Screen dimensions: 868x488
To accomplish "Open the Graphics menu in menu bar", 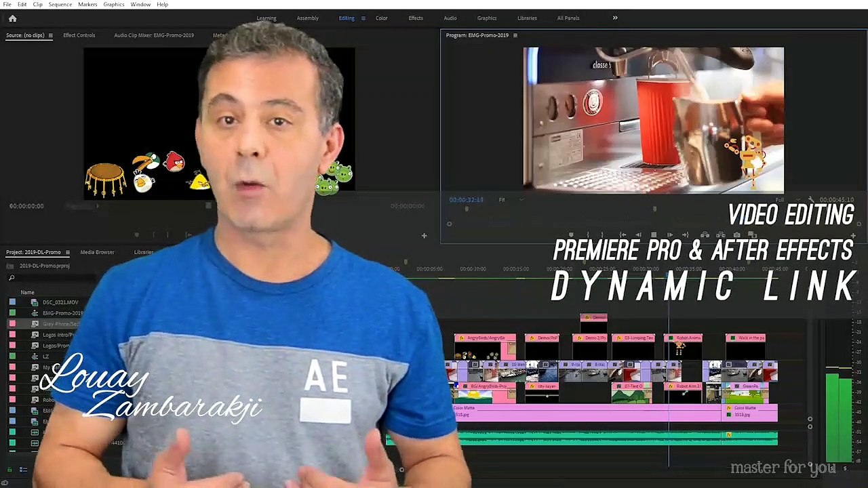I will click(114, 5).
